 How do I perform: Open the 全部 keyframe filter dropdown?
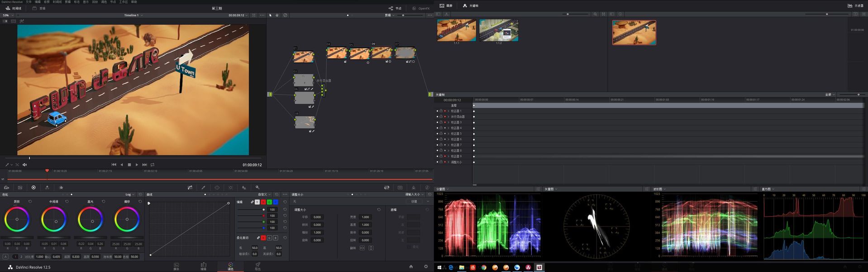[830, 95]
